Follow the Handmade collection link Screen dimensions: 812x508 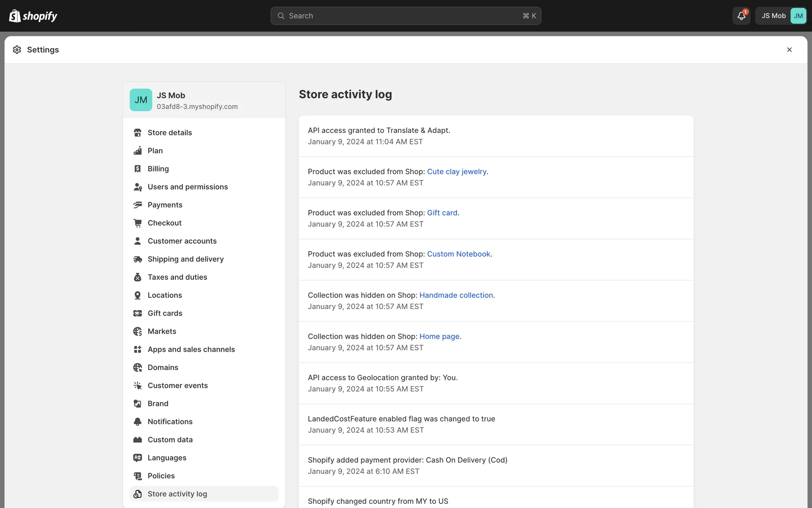tap(456, 295)
